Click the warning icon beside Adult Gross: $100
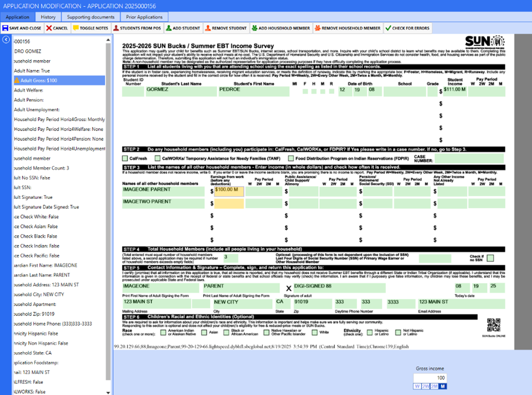 tap(17, 81)
